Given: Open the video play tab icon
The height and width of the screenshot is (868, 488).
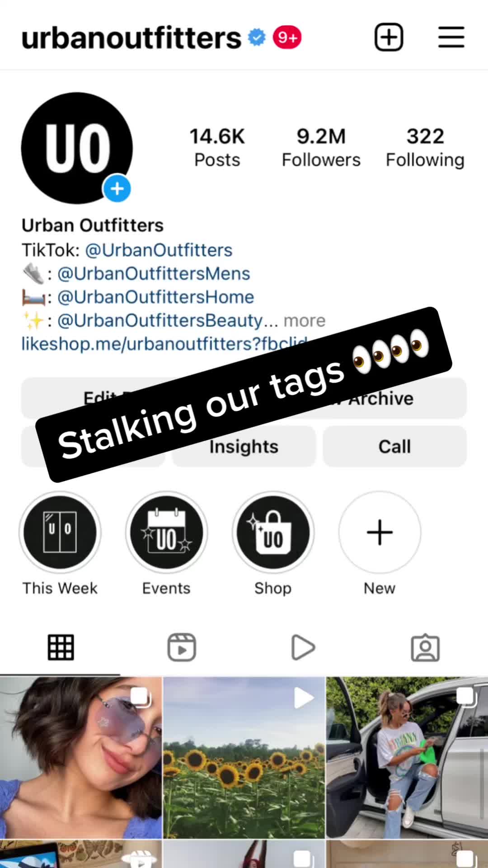Looking at the screenshot, I should [303, 647].
